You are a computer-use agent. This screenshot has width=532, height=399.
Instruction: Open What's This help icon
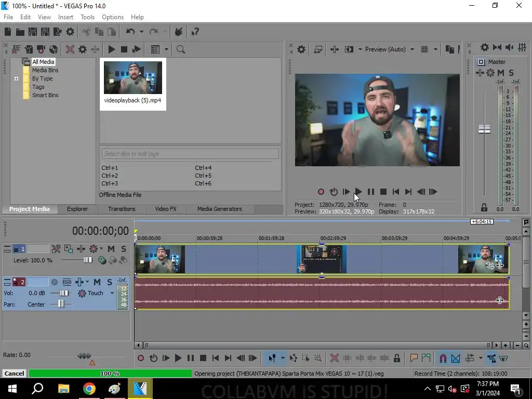195,32
